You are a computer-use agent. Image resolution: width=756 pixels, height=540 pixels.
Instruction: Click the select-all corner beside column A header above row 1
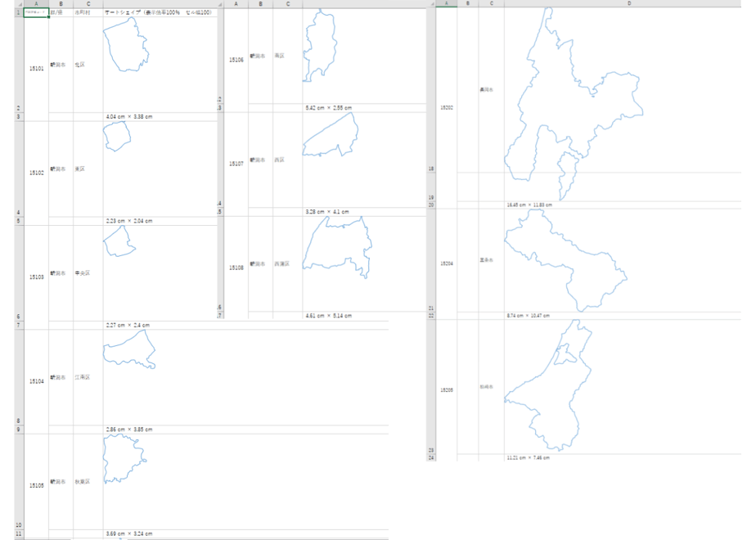pyautogui.click(x=19, y=4)
